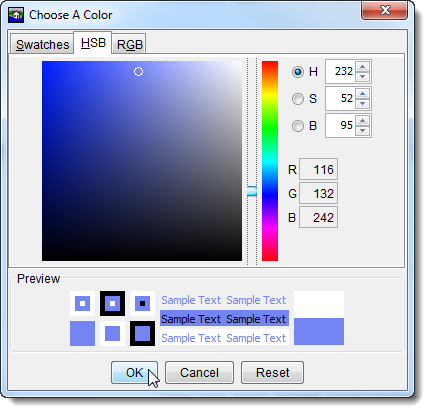Viewport: 430px width, 413px height.
Task: Increase the B brightness value up arrow
Action: (x=362, y=120)
